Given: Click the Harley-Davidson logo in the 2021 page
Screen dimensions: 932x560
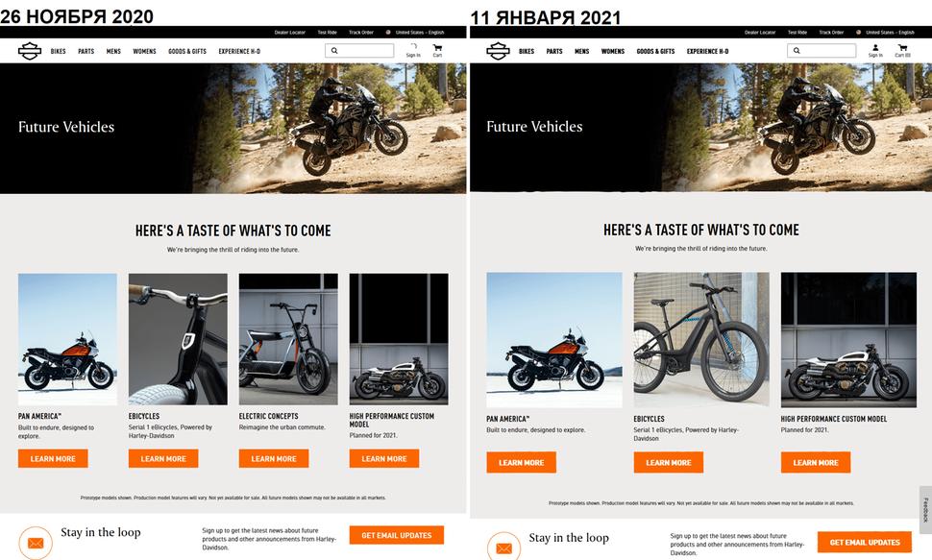Looking at the screenshot, I should click(x=498, y=51).
